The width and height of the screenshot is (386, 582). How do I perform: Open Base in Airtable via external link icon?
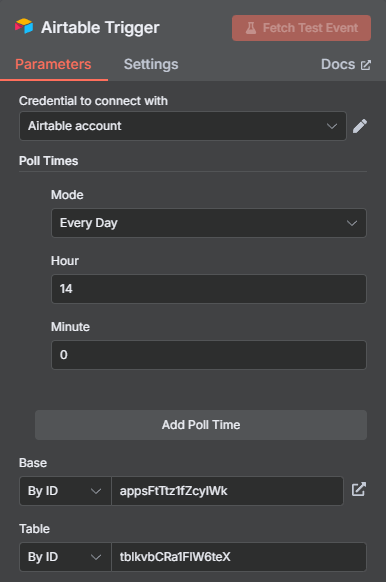[359, 490]
